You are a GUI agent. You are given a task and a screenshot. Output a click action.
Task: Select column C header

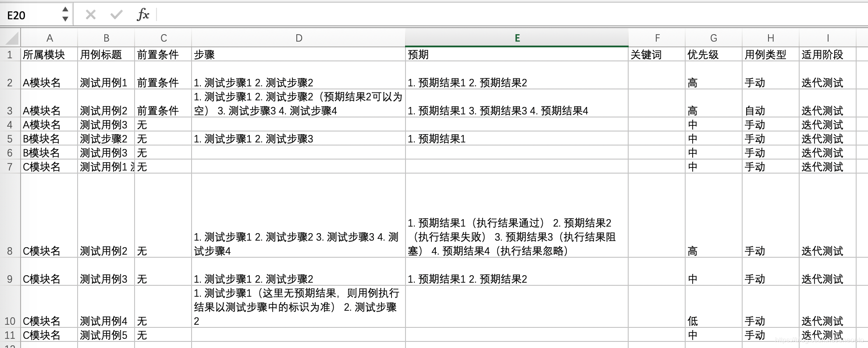[x=163, y=38]
